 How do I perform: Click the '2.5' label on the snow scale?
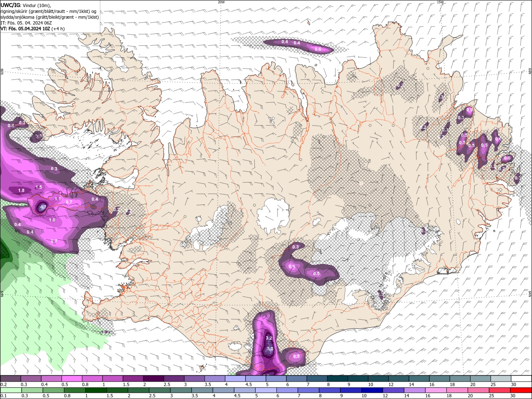coord(167,384)
